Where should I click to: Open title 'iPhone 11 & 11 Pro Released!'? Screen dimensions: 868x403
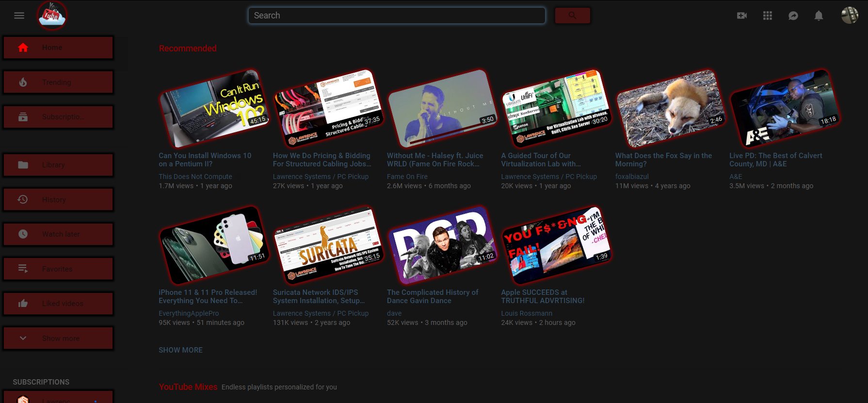(208, 296)
